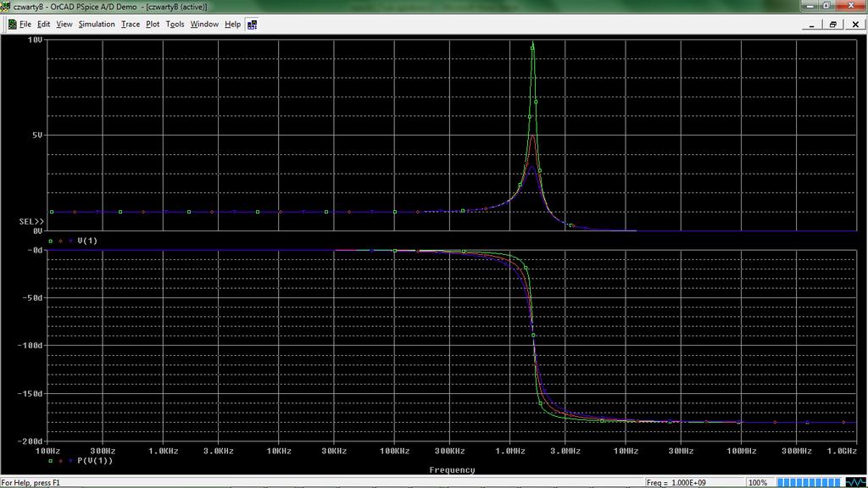Open the Help menu
The width and height of the screenshot is (868, 488).
point(232,25)
